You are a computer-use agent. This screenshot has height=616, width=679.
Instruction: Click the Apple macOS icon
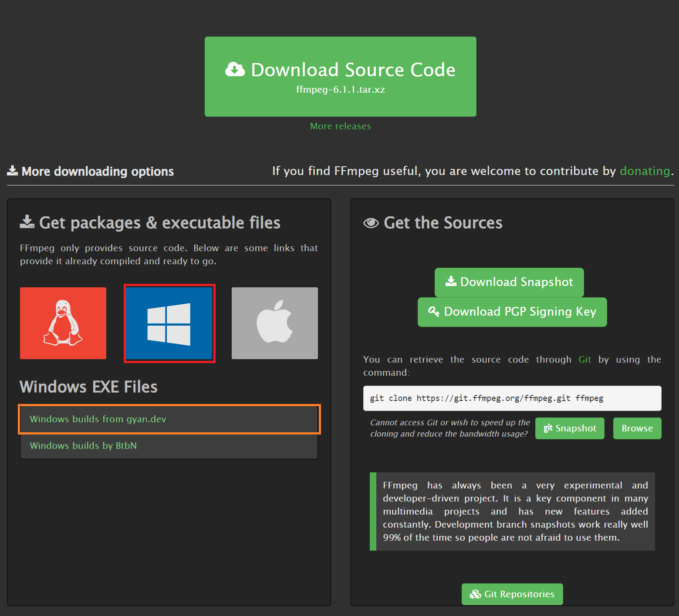coord(275,323)
